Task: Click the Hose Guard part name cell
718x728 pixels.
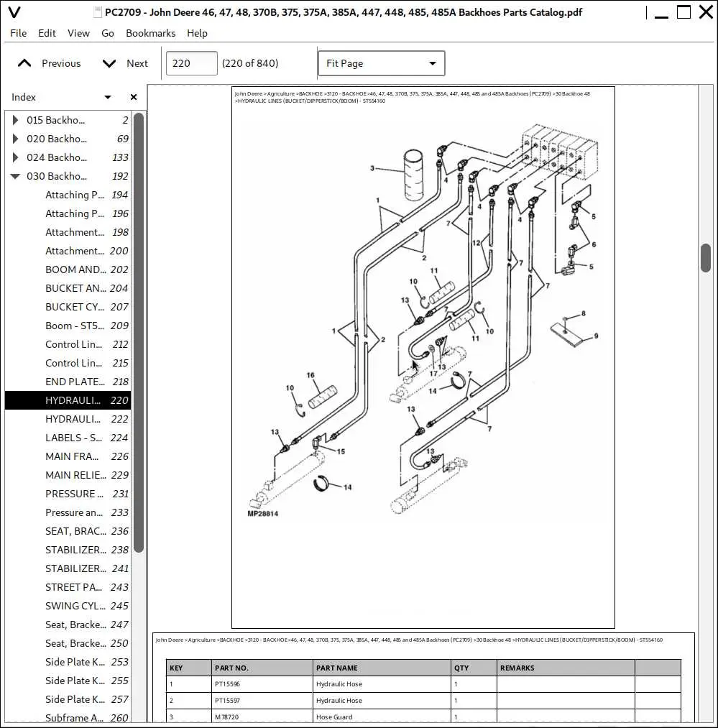Action: point(382,717)
